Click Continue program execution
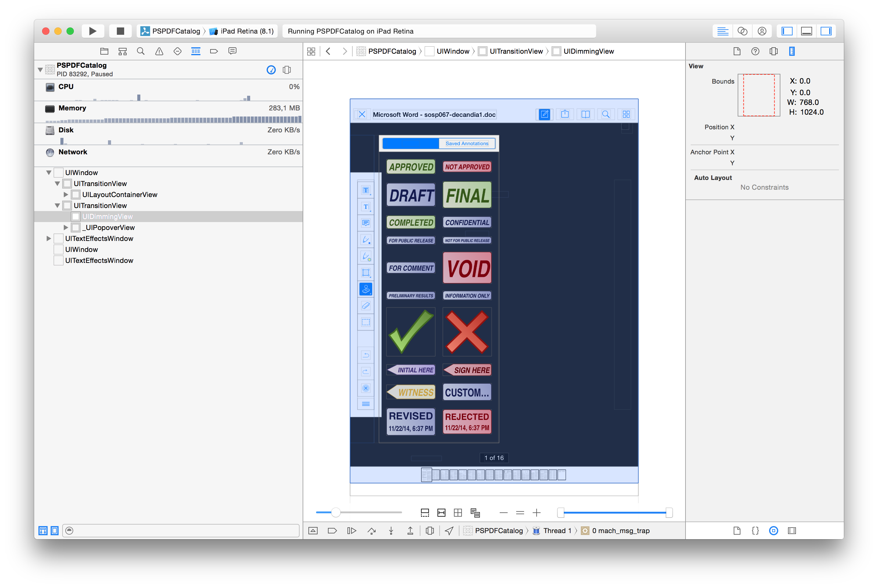This screenshot has height=588, width=878. (352, 531)
